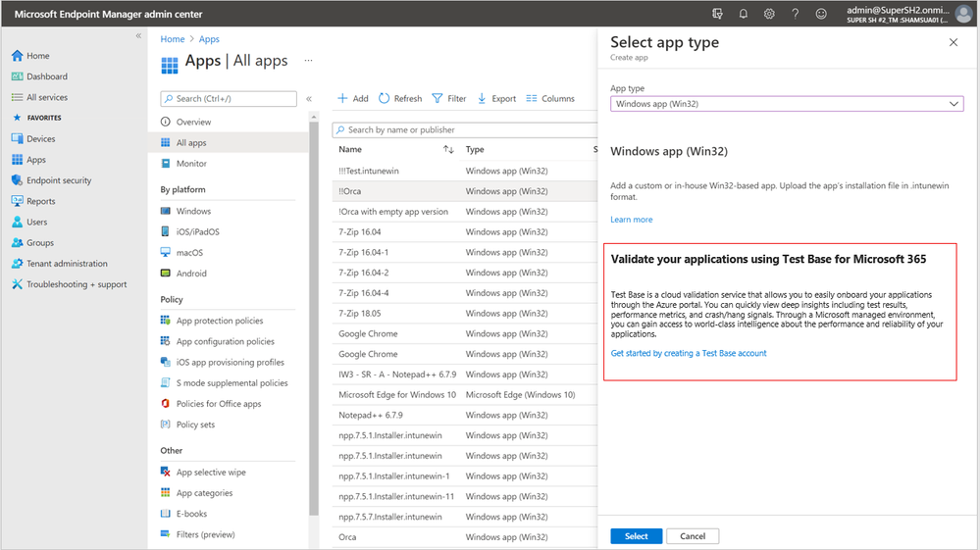Open the 7-Zip 18.05 app
This screenshot has height=550, width=980.
point(465,314)
